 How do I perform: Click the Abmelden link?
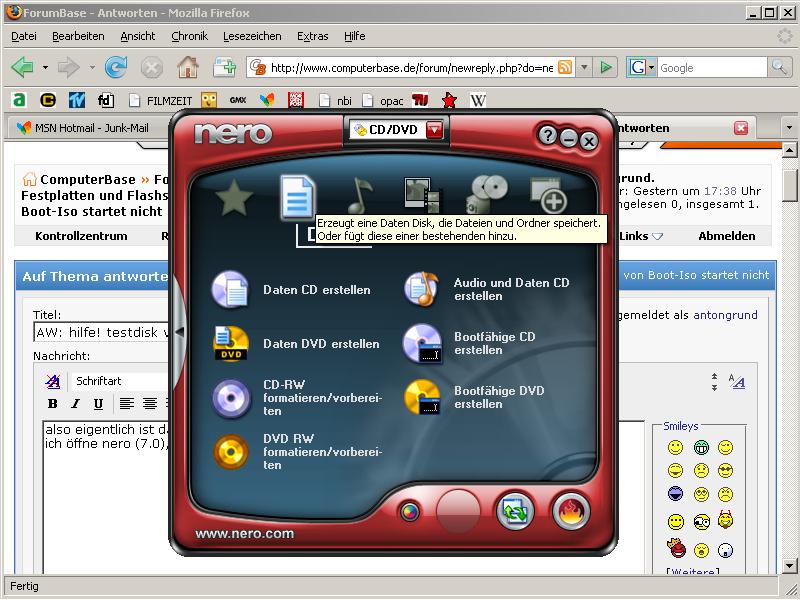(x=727, y=236)
